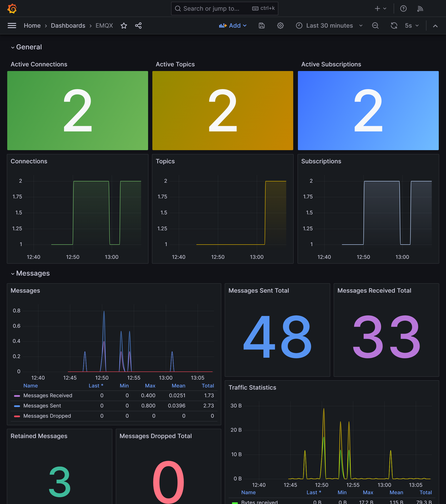Open the 5s refresh interval dropdown
This screenshot has width=446, height=504.
412,26
